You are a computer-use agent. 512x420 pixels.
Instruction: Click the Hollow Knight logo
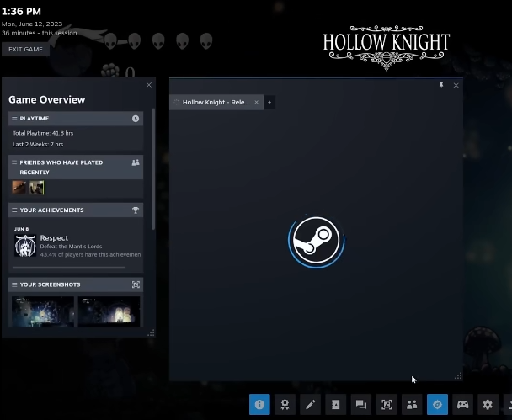pyautogui.click(x=387, y=48)
